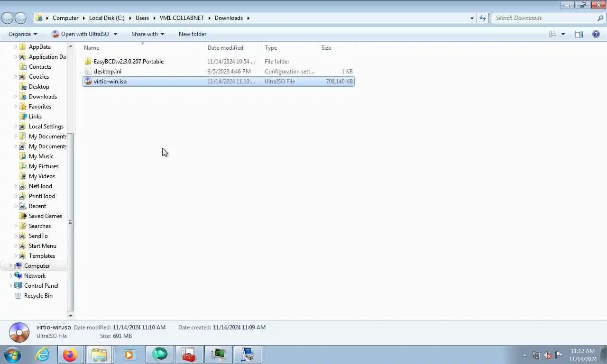Image resolution: width=607 pixels, height=364 pixels.
Task: Open the network tray icon
Action: coord(536,355)
